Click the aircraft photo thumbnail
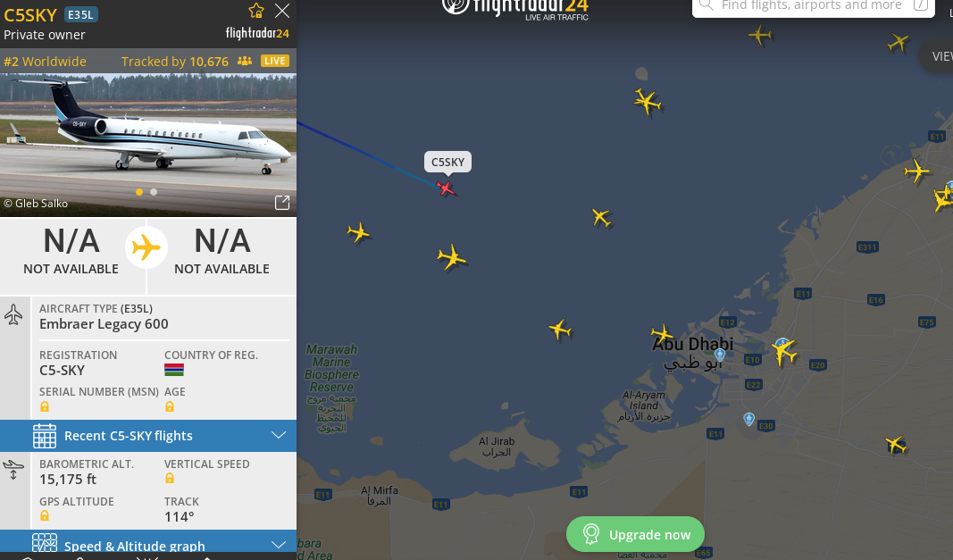Viewport: 953px width, 560px height. (x=148, y=145)
